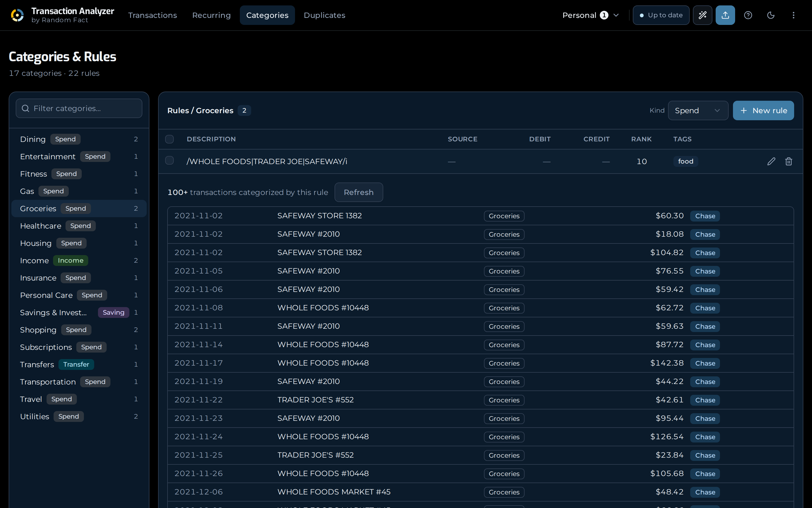Click the RANK column header

[x=641, y=139]
